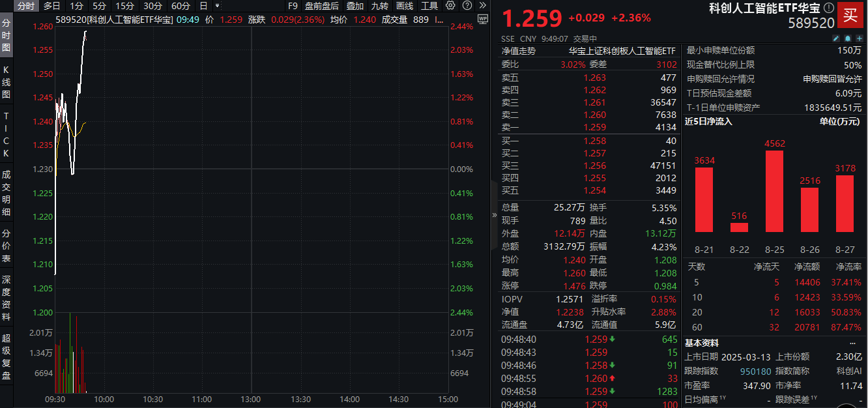
Task: Click the 换手 turnover value 5.35%
Action: (664, 207)
